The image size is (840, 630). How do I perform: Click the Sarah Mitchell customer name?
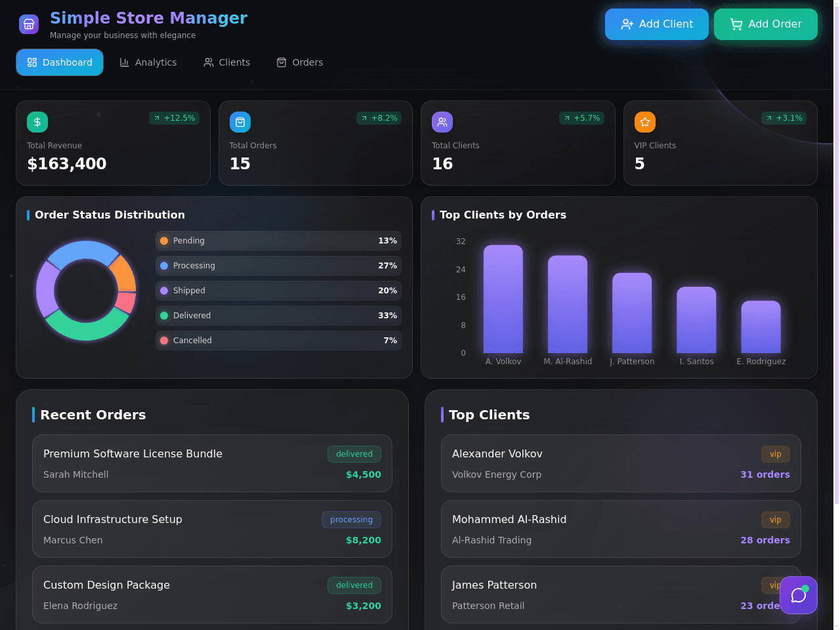pos(76,474)
